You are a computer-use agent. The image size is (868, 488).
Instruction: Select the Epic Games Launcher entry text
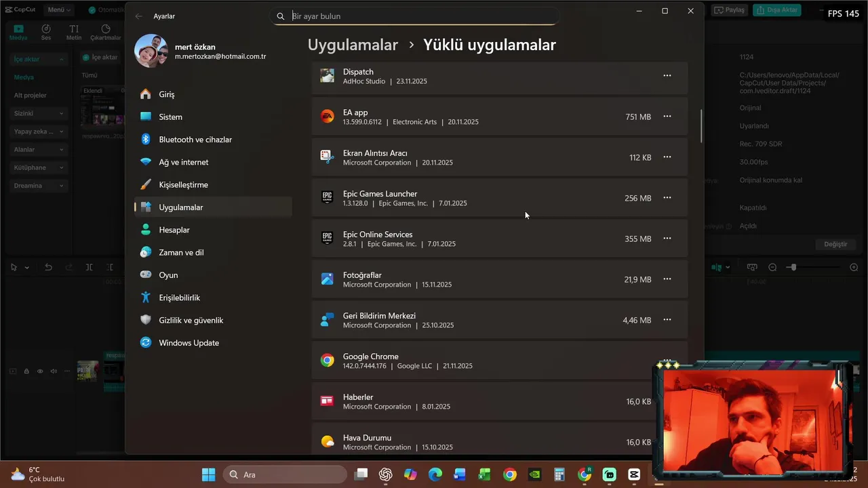(380, 194)
